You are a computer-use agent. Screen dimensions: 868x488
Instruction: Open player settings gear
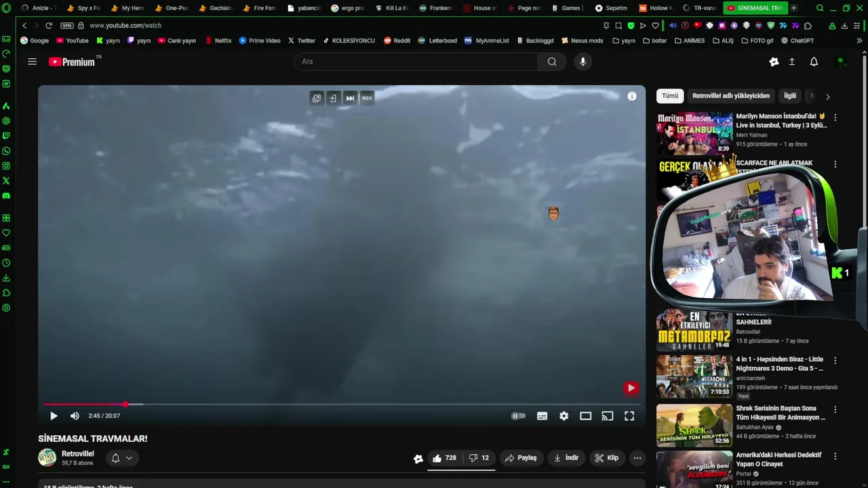pos(564,416)
